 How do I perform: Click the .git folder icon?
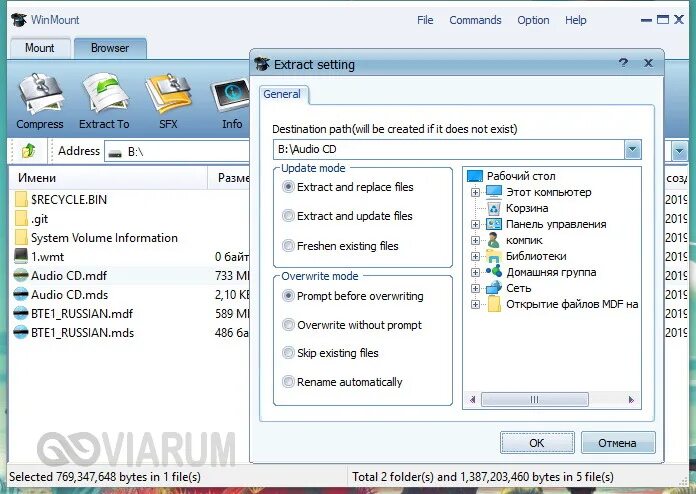click(21, 218)
